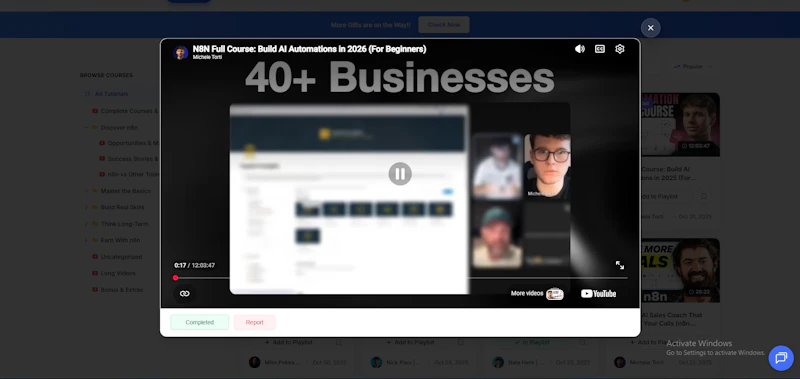Viewport: 800px width, 379px height.
Task: Expand the Master the Basics folder
Action: [86, 191]
